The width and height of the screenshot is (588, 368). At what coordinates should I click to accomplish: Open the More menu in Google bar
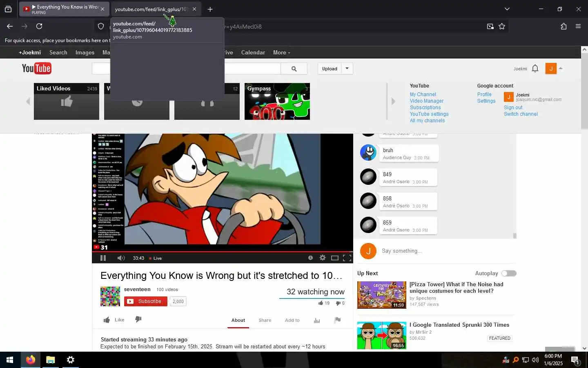[x=281, y=52]
